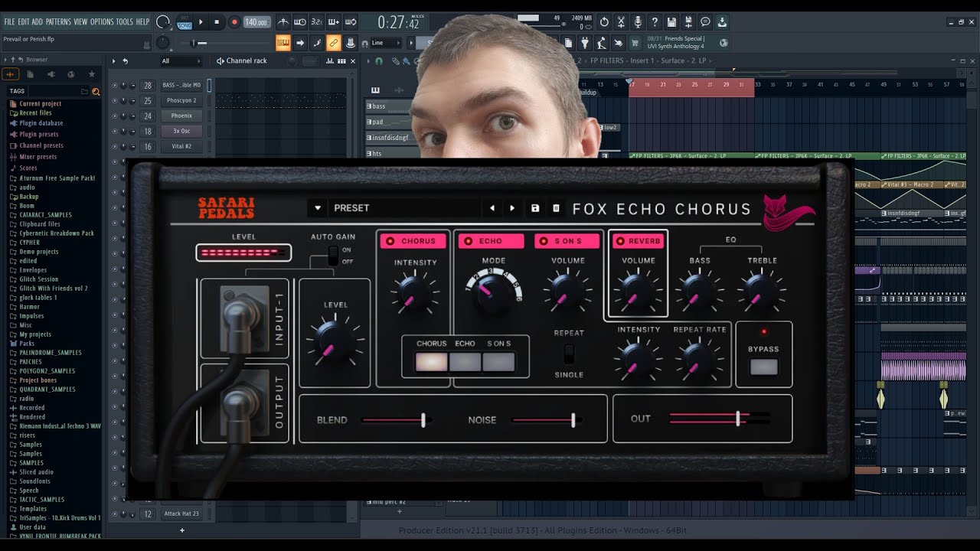This screenshot has height=551, width=980.
Task: Expand POLYGON2_SAMPLES folder in browser
Action: pos(47,371)
